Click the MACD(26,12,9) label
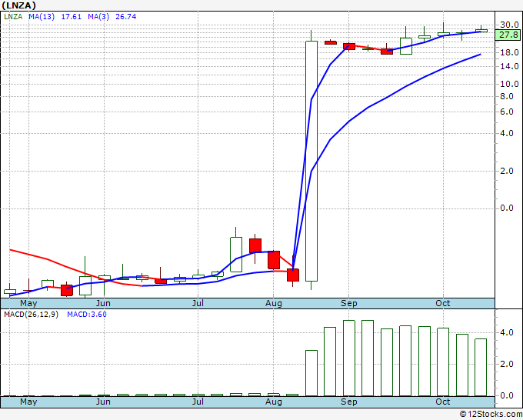523x420 pixels. (31, 315)
